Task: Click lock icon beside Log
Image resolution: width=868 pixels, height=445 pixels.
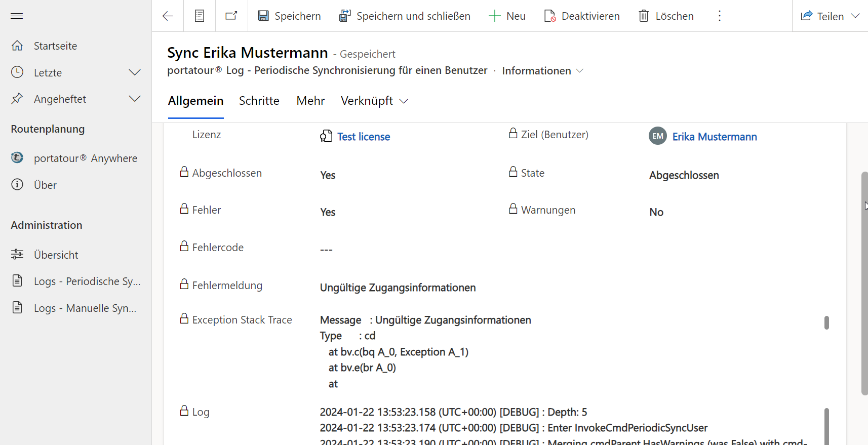Action: (184, 411)
